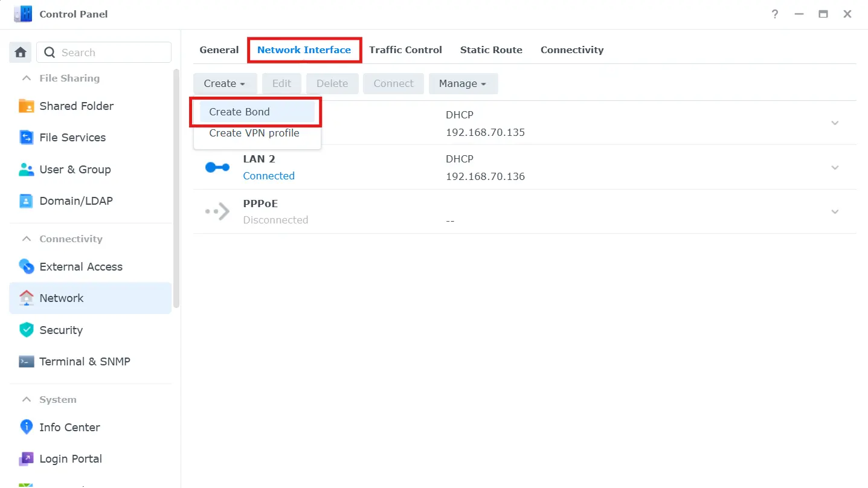Click the Edit button
This screenshot has width=868, height=488.
(281, 83)
